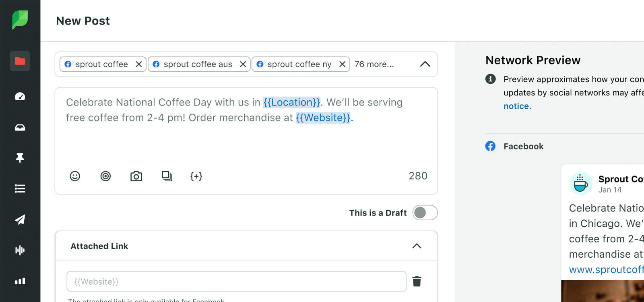Remove the sprout coffee ny profile
Screen dimensions: 644x302
pyautogui.click(x=342, y=64)
